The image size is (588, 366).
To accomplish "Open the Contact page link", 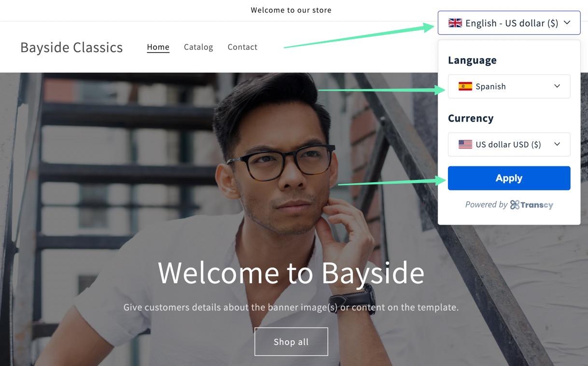I will tap(242, 47).
